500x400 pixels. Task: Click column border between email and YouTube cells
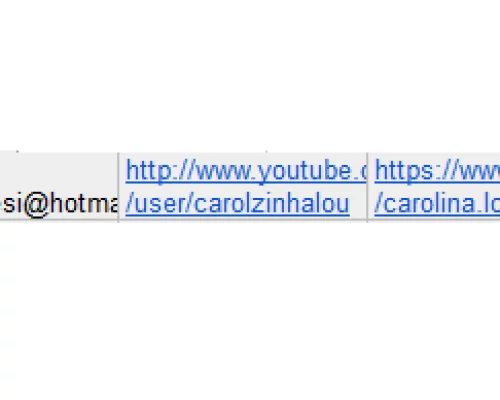[x=118, y=187]
